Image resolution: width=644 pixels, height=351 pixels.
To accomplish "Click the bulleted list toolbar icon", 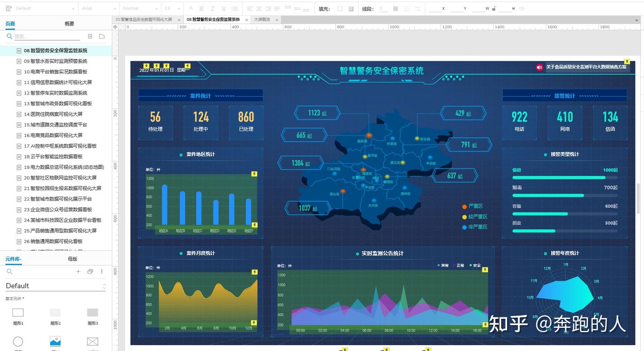I will pyautogui.click(x=235, y=9).
